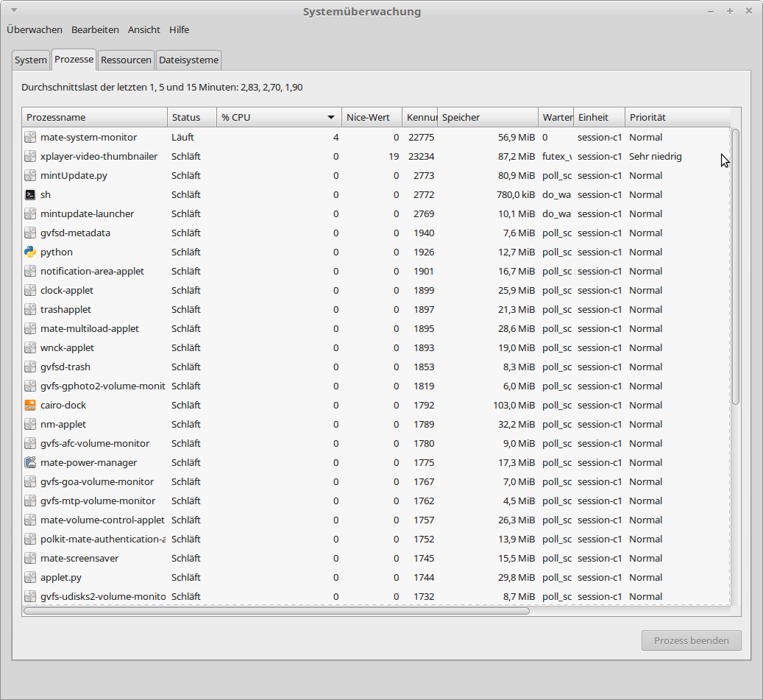This screenshot has height=700, width=763.
Task: Click the horizontal scrollbar of process list
Action: pos(276,610)
